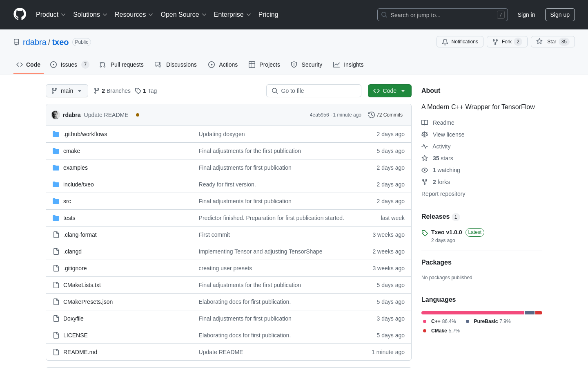Switch to the Projects tab
The height and width of the screenshot is (368, 588).
pos(265,65)
